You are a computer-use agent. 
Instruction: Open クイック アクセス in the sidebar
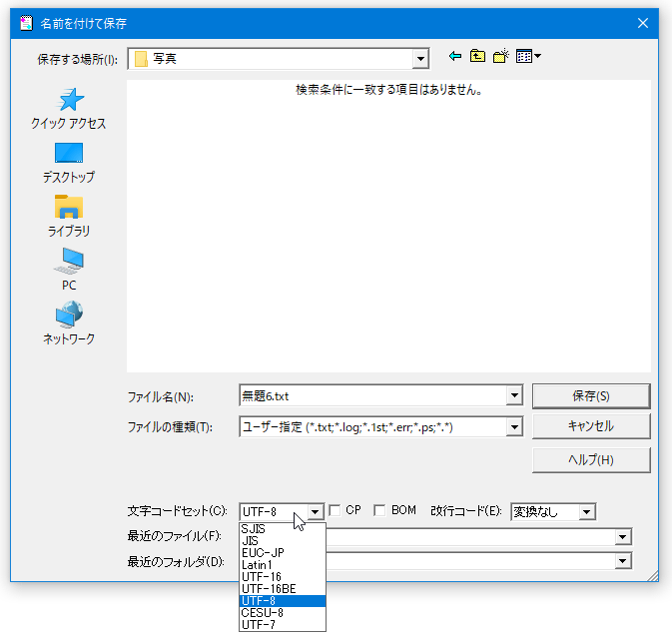tap(69, 109)
